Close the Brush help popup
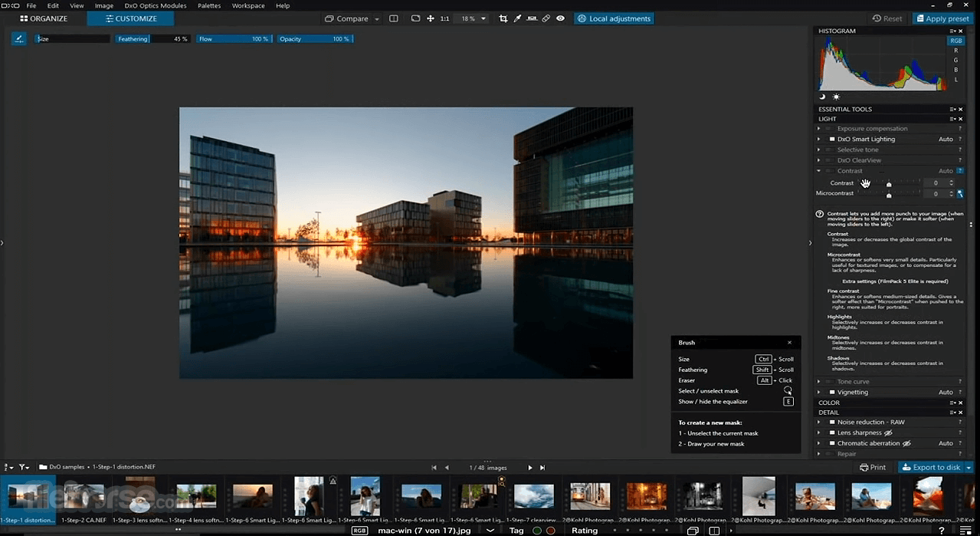 tap(790, 343)
